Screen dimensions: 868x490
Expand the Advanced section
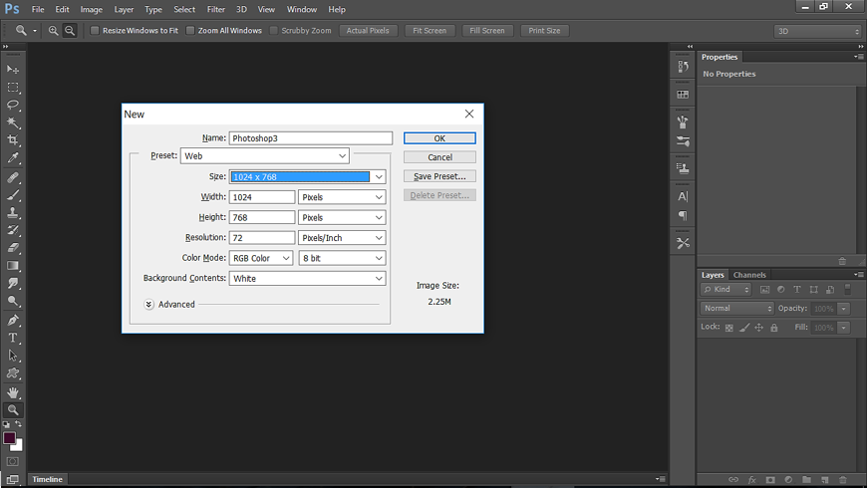pos(148,304)
